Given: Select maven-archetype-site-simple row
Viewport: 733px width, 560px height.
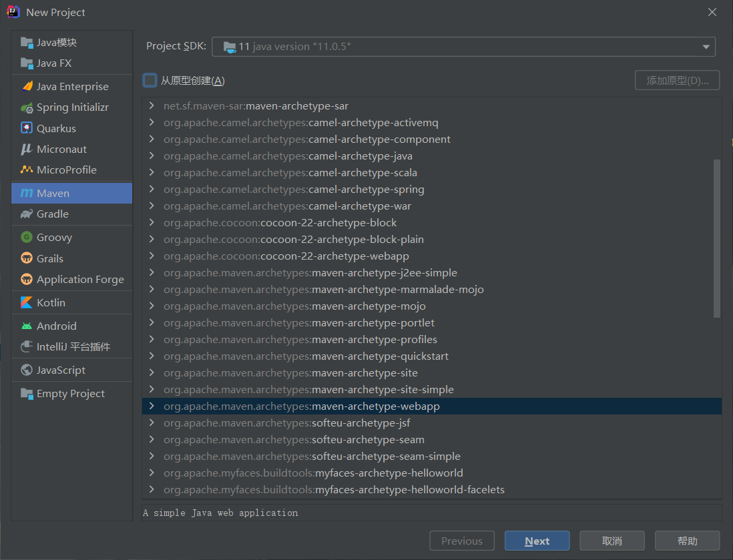Looking at the screenshot, I should [x=431, y=389].
